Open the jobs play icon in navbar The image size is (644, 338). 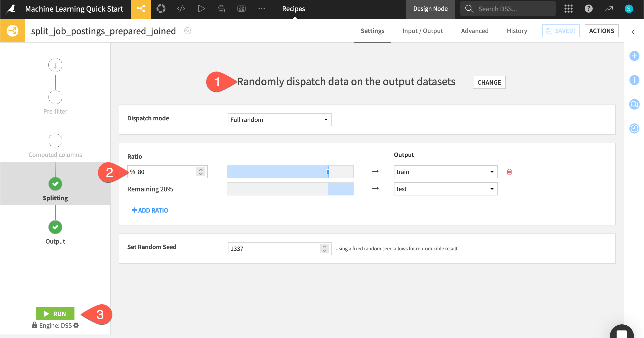point(201,9)
